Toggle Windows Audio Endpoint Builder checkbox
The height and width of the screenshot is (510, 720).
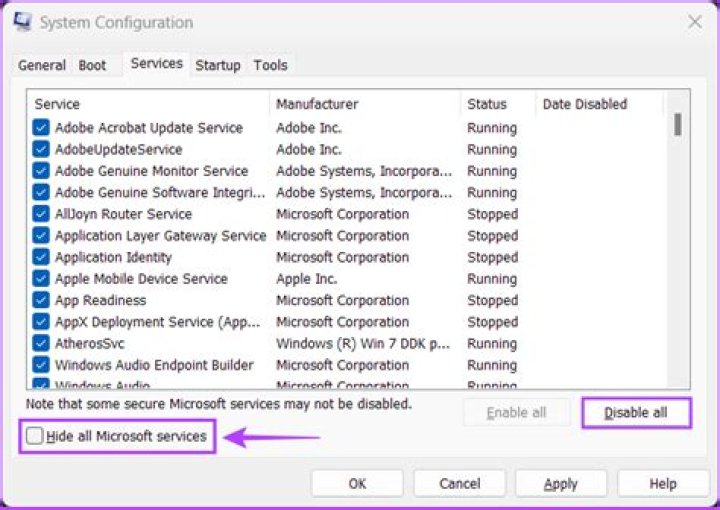coord(41,365)
